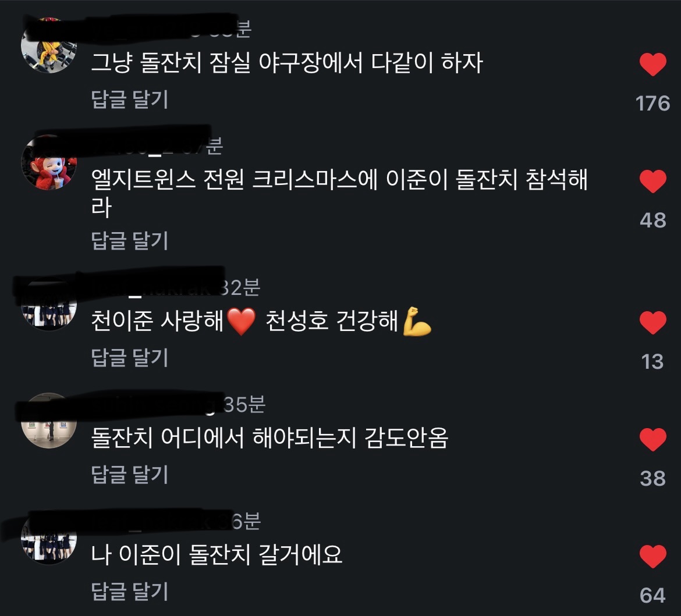Unlike the comment with 176 likes
Image resolution: width=681 pixels, height=616 pixels.
point(652,64)
